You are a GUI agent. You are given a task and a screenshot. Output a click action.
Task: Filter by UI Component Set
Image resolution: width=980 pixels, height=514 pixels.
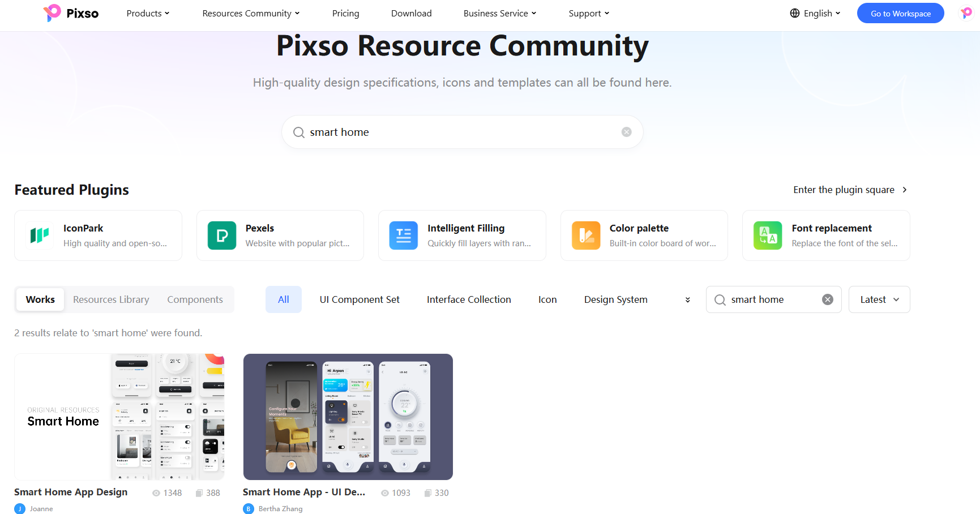(x=360, y=299)
